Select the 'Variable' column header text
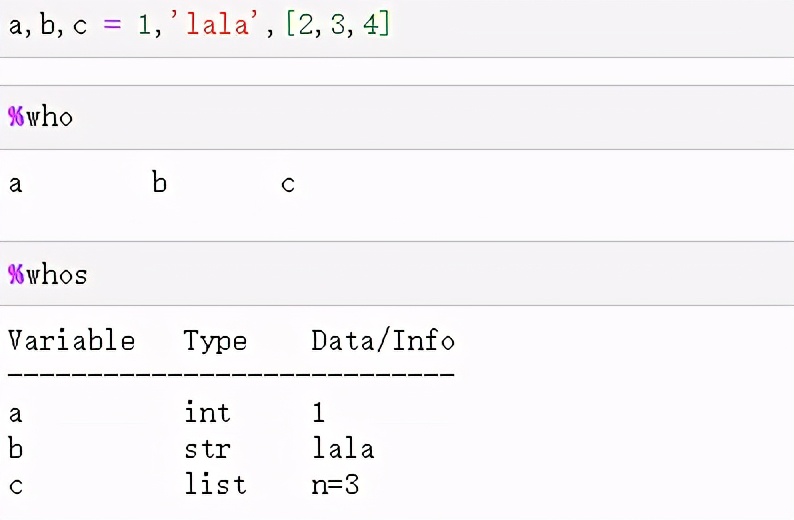This screenshot has width=794, height=520. tap(72, 340)
